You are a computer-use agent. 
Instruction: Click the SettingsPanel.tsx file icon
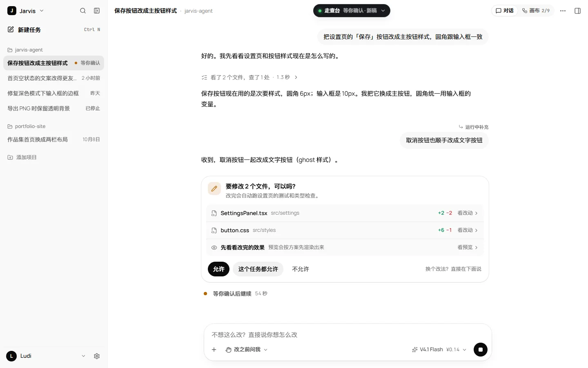coord(214,213)
